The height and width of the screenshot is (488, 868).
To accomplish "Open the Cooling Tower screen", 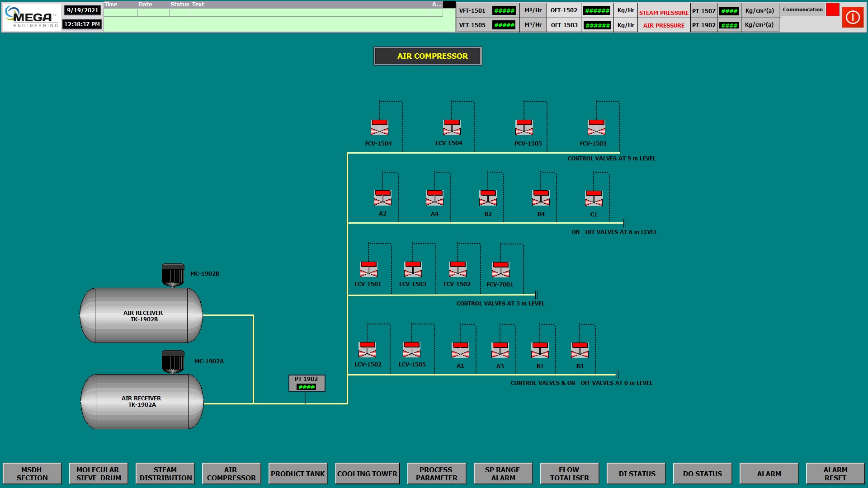I will 367,474.
